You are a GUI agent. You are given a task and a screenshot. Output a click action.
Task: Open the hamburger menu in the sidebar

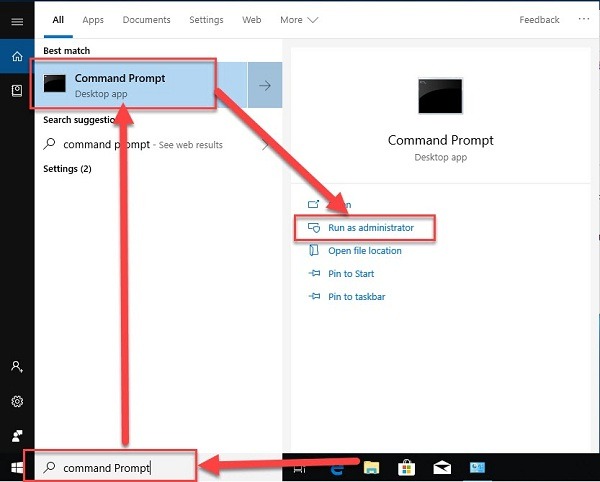[x=17, y=21]
